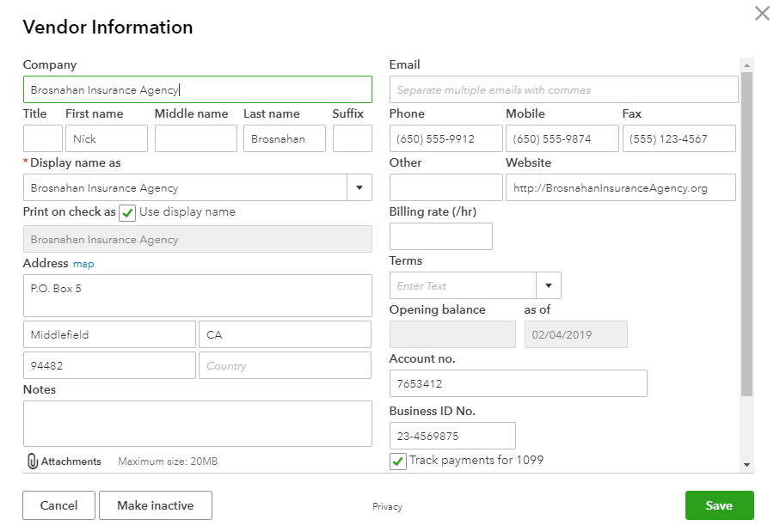
Task: Click the Fax field (555) 123-4567
Action: (679, 138)
